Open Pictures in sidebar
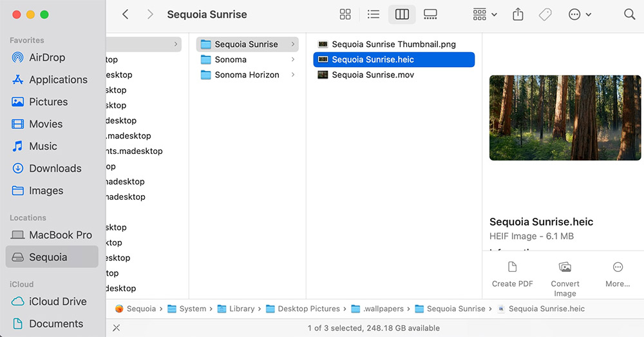This screenshot has height=337, width=644. pos(52,102)
